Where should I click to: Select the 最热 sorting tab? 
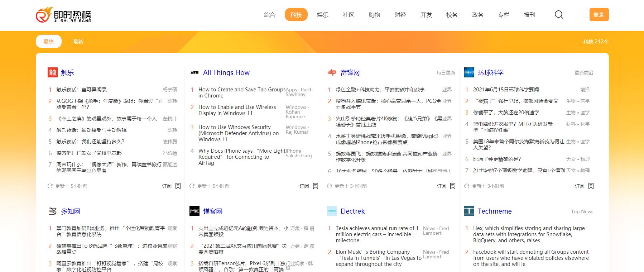point(49,42)
